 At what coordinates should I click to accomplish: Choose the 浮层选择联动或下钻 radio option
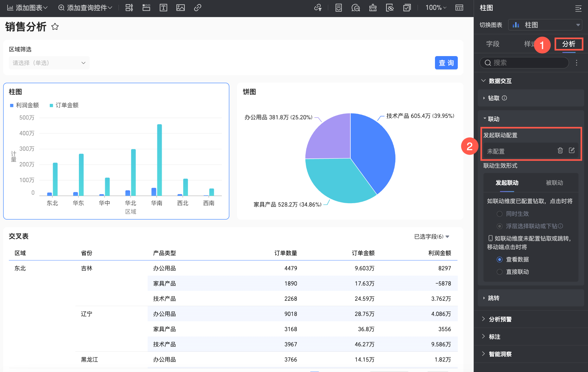point(500,226)
